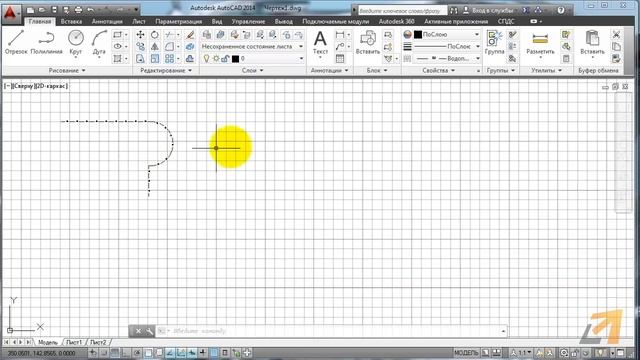Click the Rotate tool icon
The width and height of the screenshot is (640, 360).
155,35
